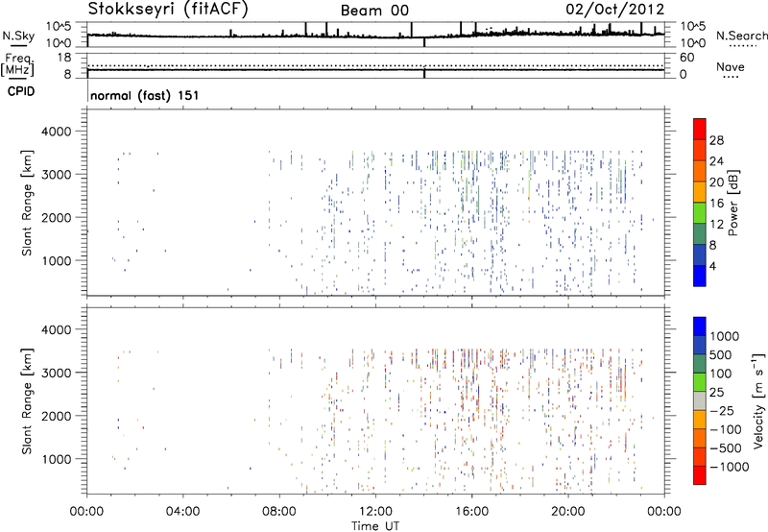Click the 'Power [dB]' colorbar label

click(x=732, y=203)
